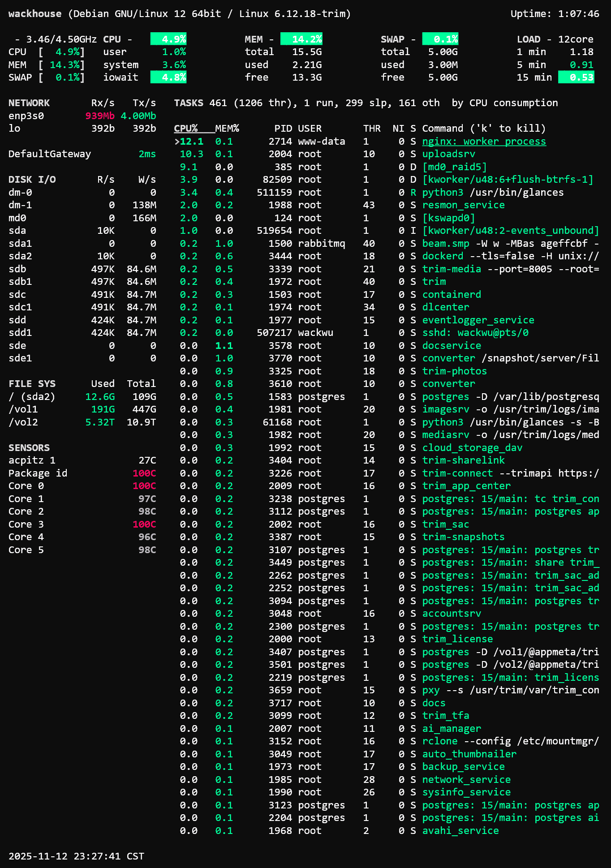611x868 pixels.
Task: Click the Uptime display
Action: click(x=555, y=14)
